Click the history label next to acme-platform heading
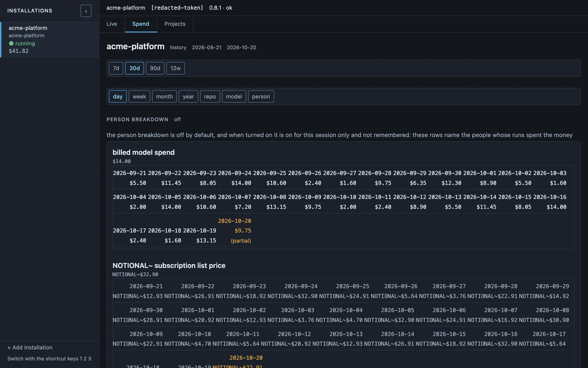This screenshot has width=588, height=368. pyautogui.click(x=178, y=48)
